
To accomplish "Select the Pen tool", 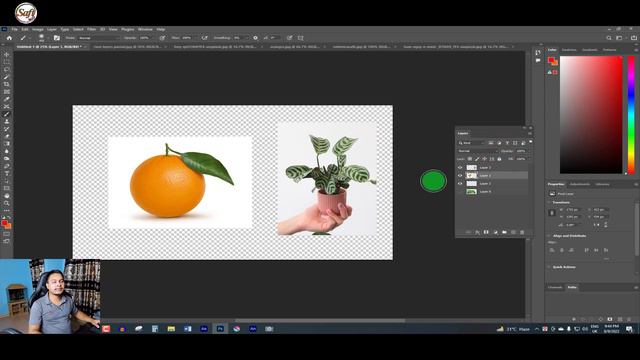I will coord(7,166).
